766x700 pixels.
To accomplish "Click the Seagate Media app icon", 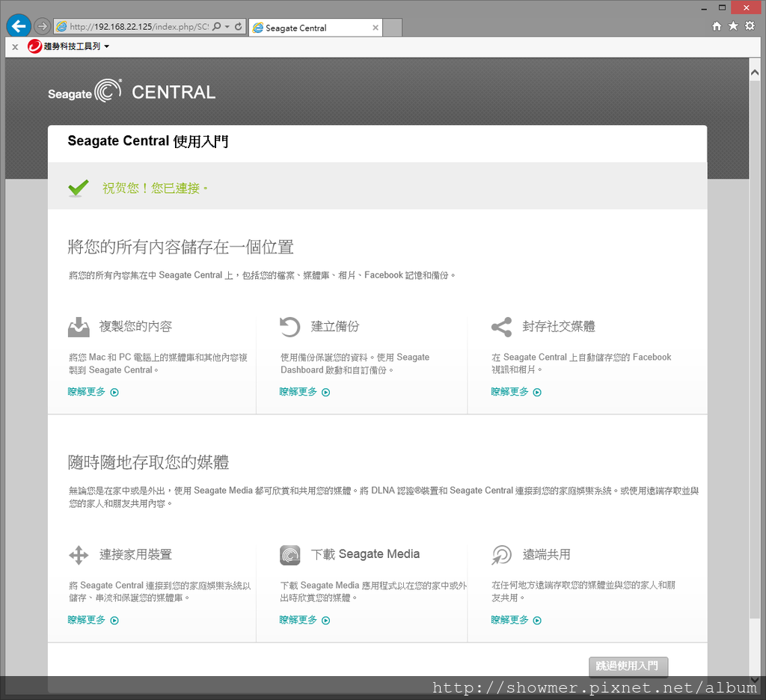I will pyautogui.click(x=290, y=555).
